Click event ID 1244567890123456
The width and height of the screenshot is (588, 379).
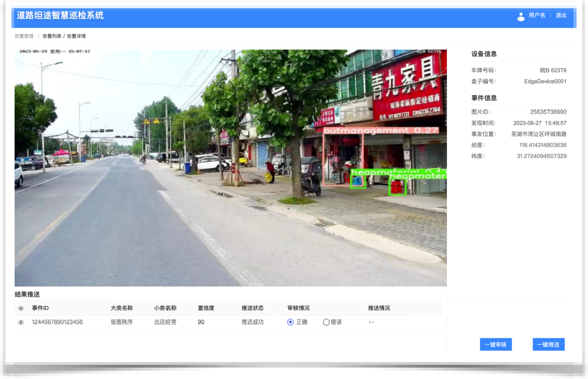pyautogui.click(x=57, y=322)
